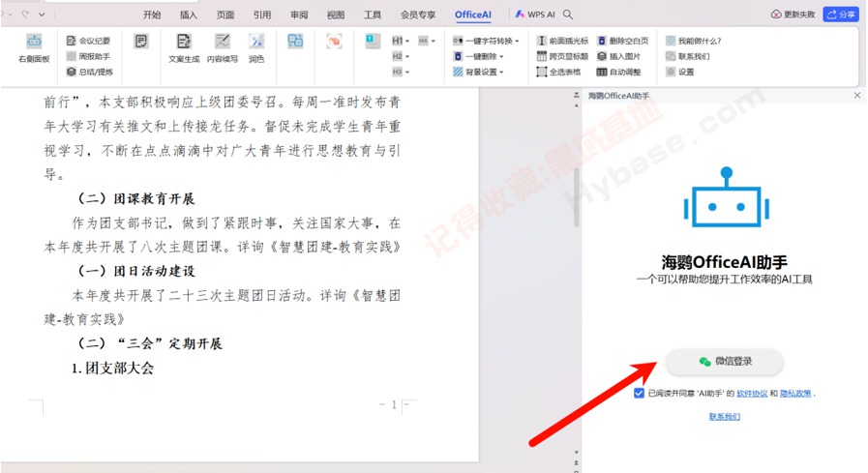Switch to the 插入 tab

[x=189, y=15]
